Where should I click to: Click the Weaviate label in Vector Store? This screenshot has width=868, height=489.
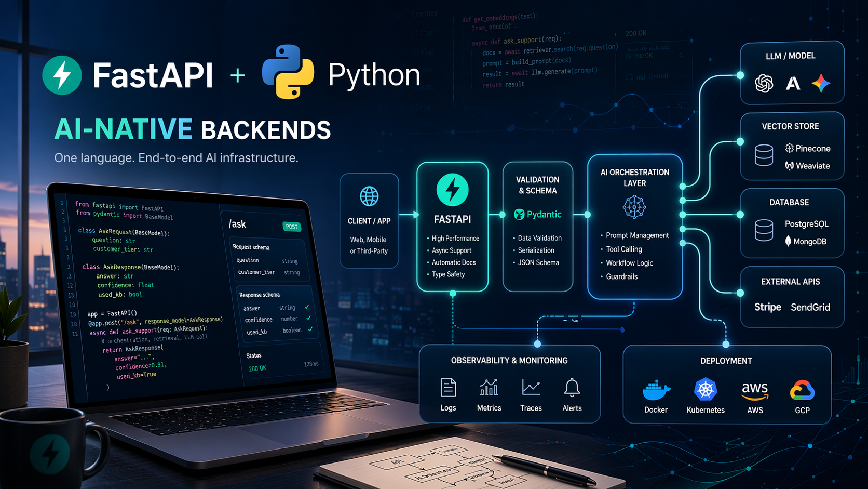[x=813, y=166]
